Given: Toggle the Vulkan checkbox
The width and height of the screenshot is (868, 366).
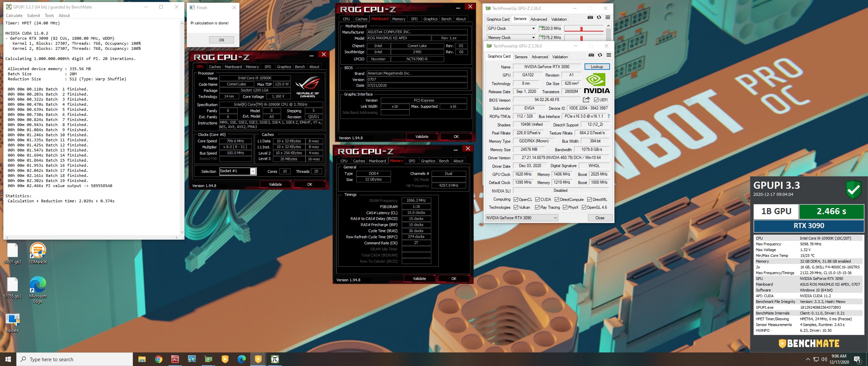Looking at the screenshot, I should pyautogui.click(x=516, y=207).
